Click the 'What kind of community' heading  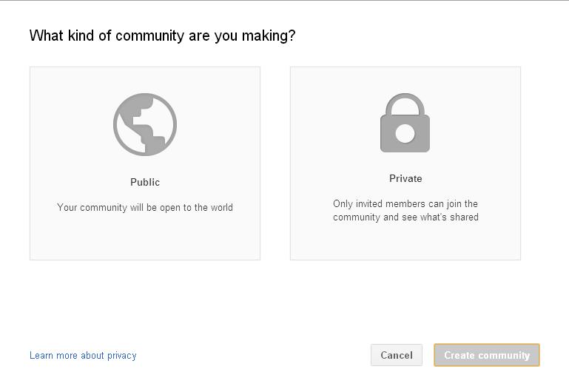(162, 36)
